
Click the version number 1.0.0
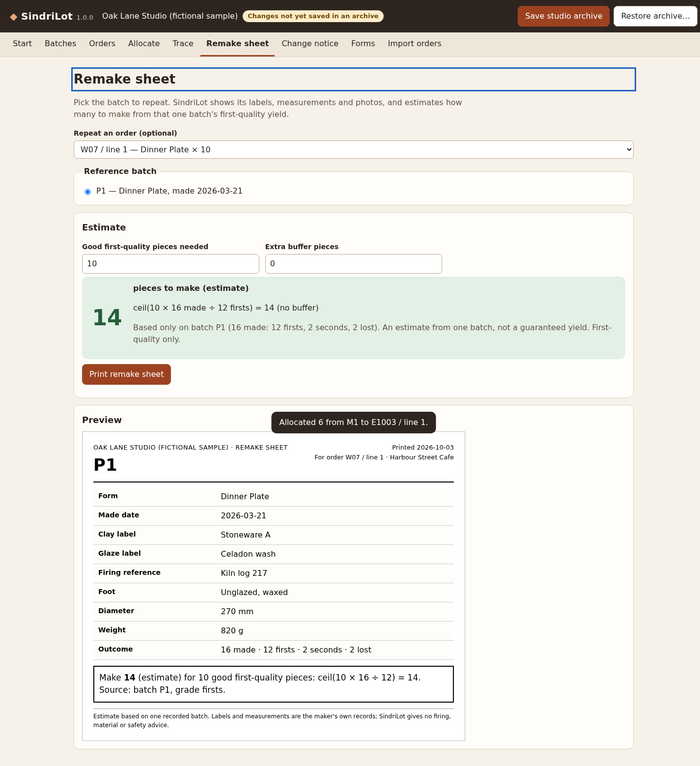[x=85, y=18]
